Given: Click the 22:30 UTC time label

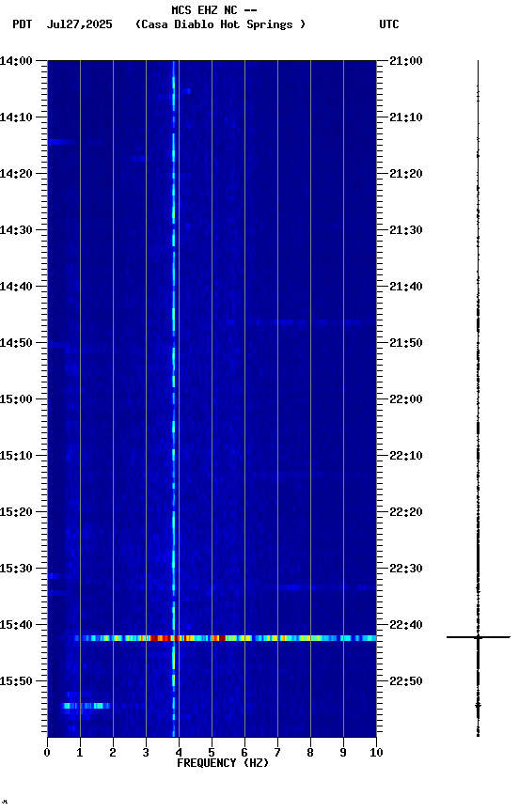Looking at the screenshot, I should coord(406,569).
